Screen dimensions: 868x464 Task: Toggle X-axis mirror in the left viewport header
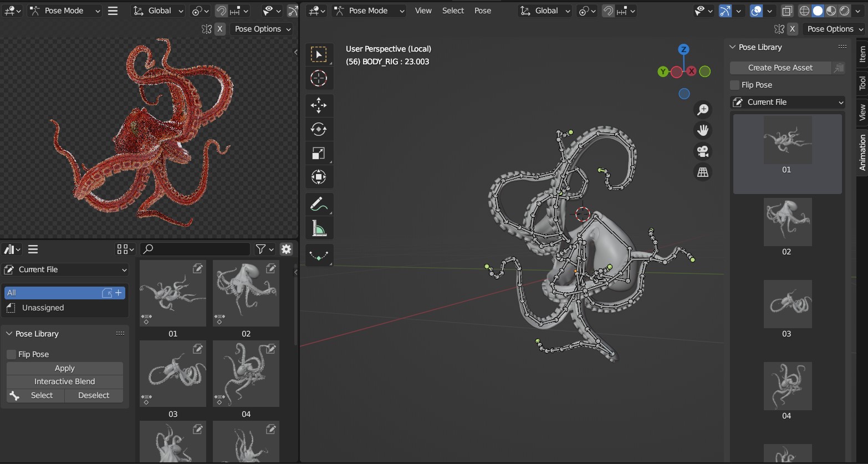click(220, 29)
